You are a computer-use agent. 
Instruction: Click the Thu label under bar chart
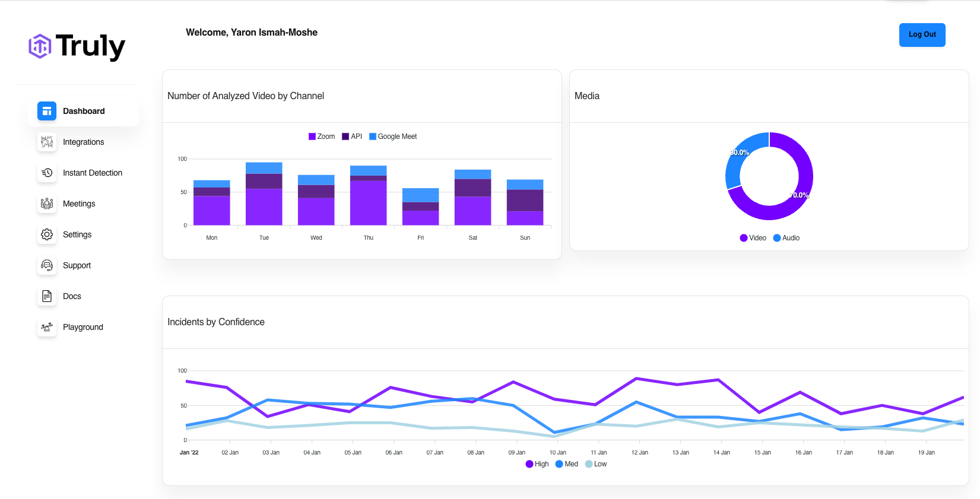(369, 238)
